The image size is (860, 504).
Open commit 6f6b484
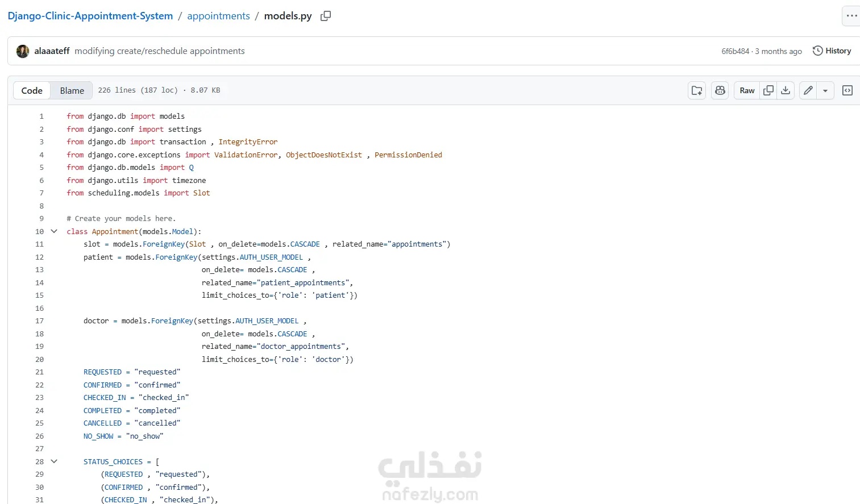pyautogui.click(x=736, y=51)
